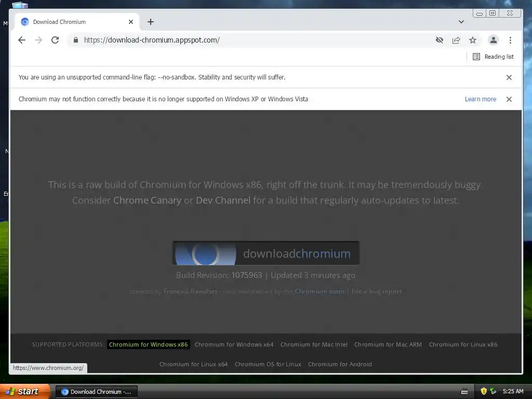Open the François Beaufort link
Screen dimensions: 532x399
tap(190, 291)
